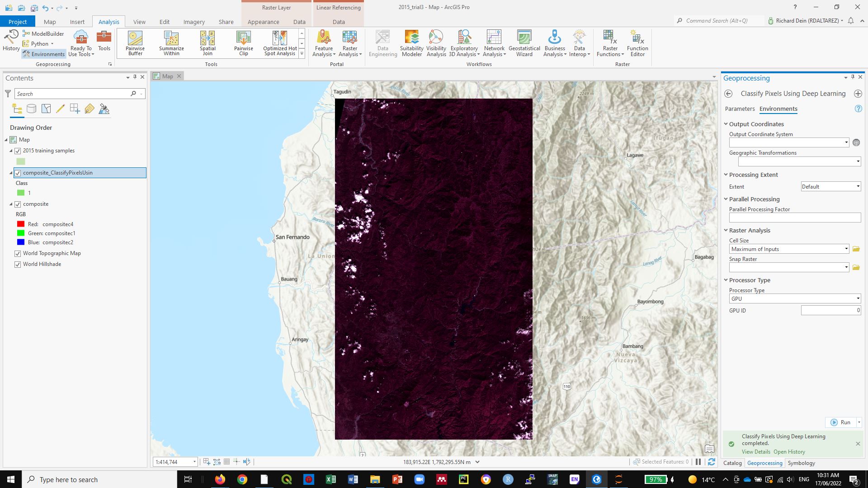This screenshot has width=868, height=488.
Task: Open the Raster Function Editor
Action: coord(637,43)
